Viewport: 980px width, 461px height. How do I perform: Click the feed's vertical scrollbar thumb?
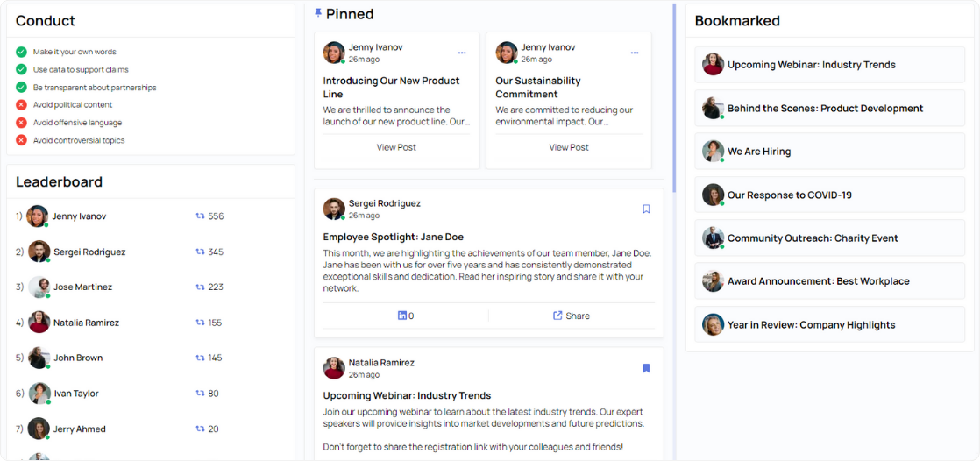[x=674, y=98]
